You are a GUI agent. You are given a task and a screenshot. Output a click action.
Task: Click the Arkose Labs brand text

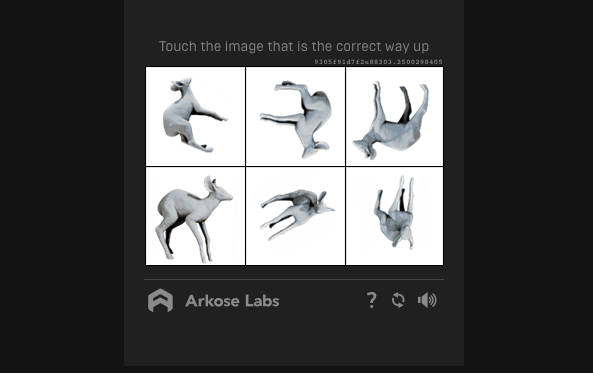click(232, 301)
